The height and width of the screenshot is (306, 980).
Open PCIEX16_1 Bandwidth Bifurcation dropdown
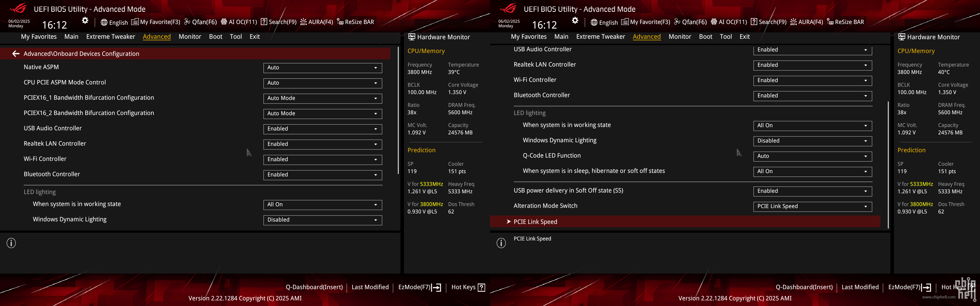click(323, 98)
